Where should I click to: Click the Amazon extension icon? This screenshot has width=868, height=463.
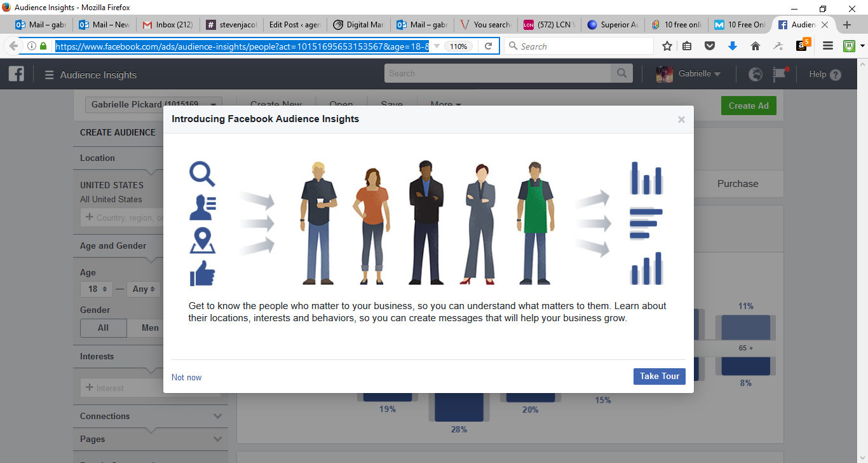click(x=804, y=45)
